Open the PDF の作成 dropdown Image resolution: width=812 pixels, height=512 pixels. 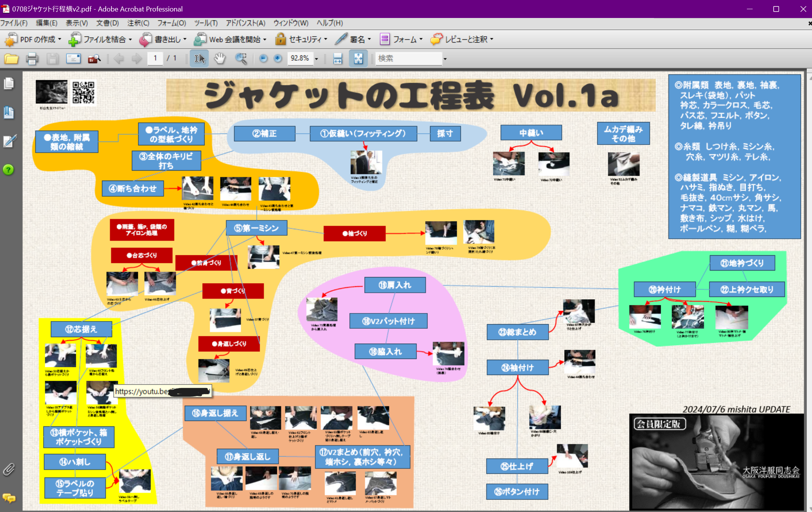[x=33, y=39]
